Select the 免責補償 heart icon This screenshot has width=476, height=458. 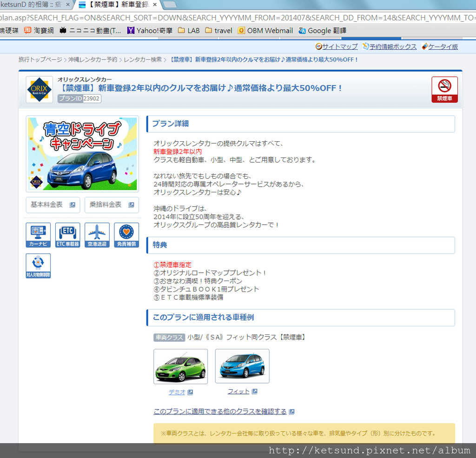click(126, 235)
